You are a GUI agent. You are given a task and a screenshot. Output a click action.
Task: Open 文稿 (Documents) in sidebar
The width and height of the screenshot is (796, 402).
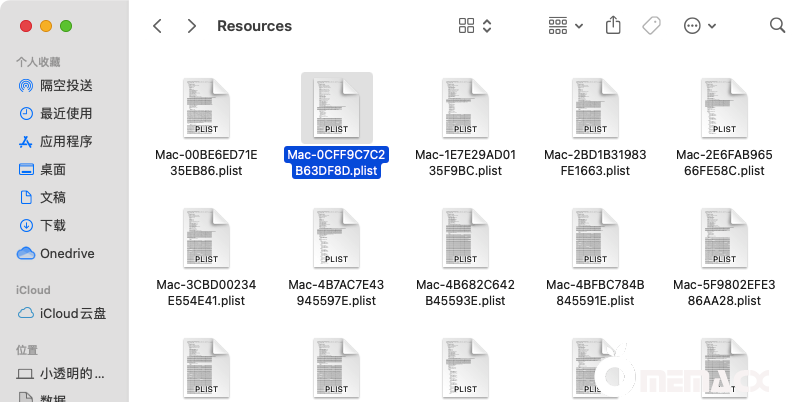pos(52,197)
